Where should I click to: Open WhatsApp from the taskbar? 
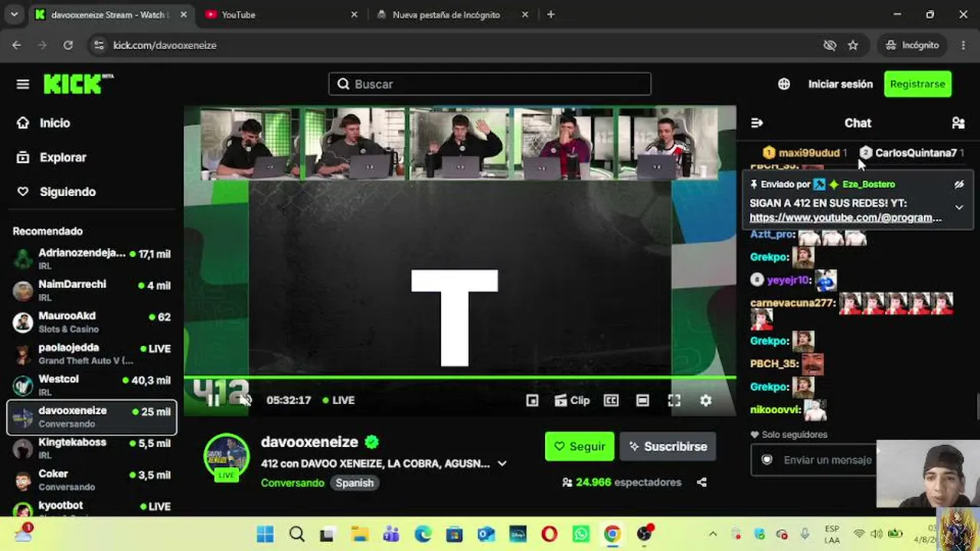pos(581,534)
